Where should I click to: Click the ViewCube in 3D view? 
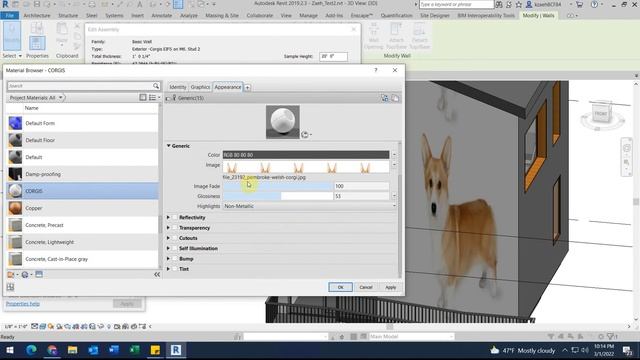tap(601, 114)
